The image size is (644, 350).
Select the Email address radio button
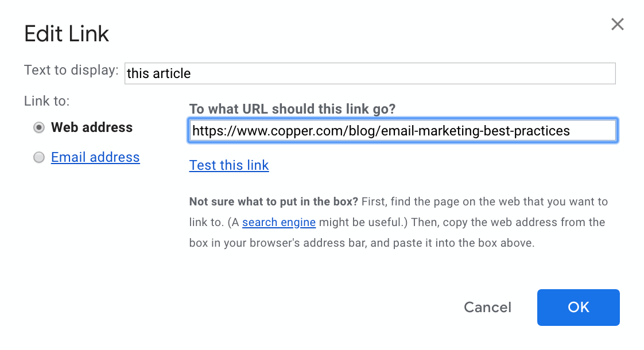(x=39, y=158)
